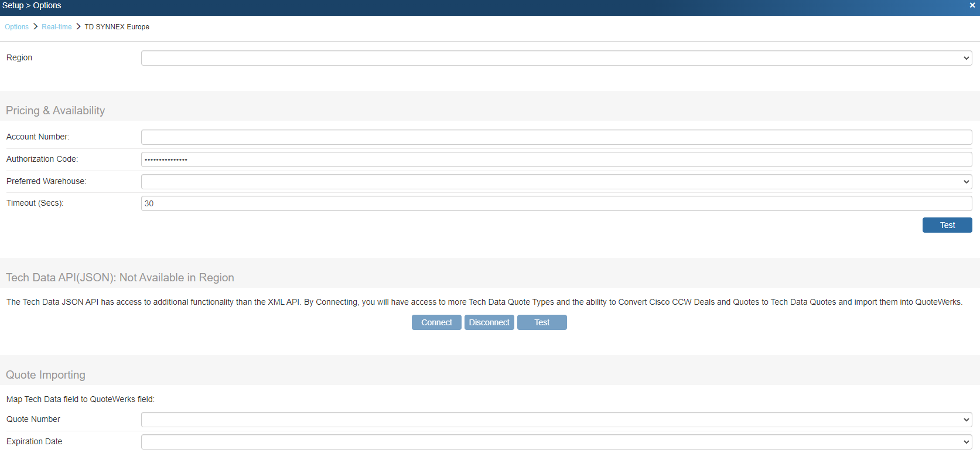Click the Timeout (Secs) label
The height and width of the screenshot is (463, 980).
pos(35,203)
